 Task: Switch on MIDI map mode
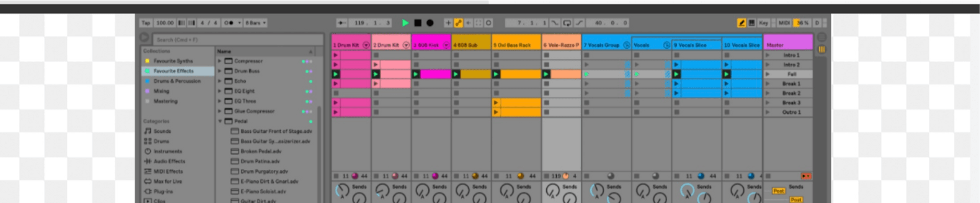click(784, 23)
